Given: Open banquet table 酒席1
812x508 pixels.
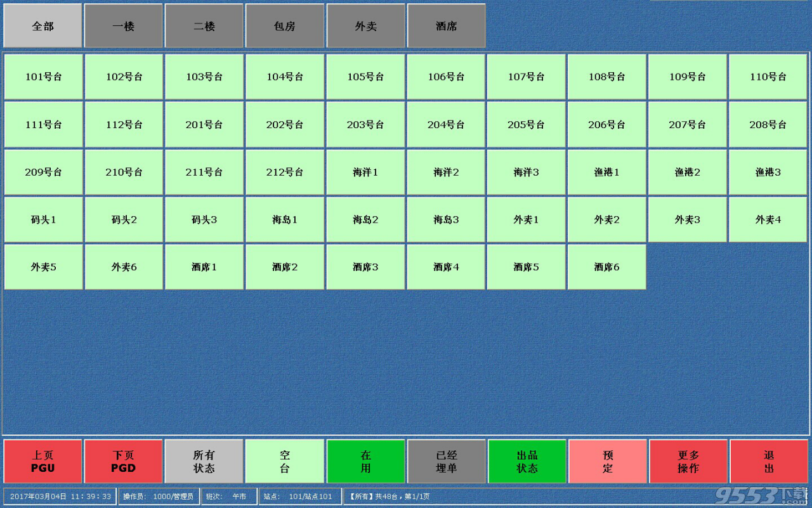Looking at the screenshot, I should point(204,267).
